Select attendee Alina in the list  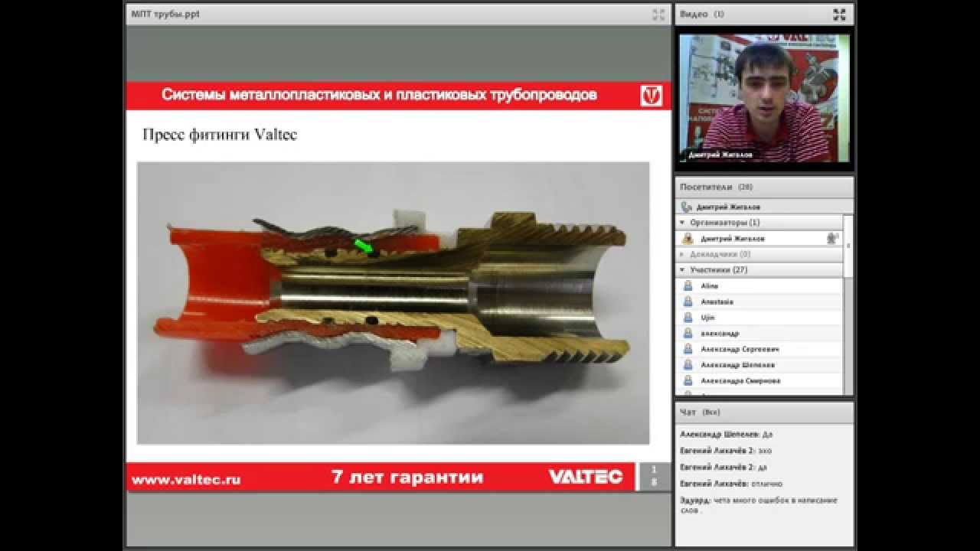point(759,285)
